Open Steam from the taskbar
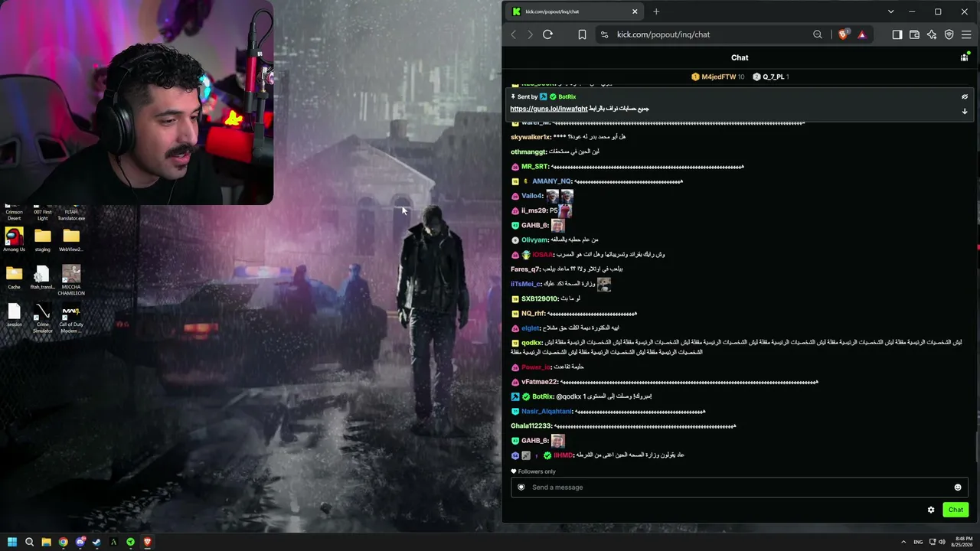Screen dimensions: 980x551 point(96,542)
